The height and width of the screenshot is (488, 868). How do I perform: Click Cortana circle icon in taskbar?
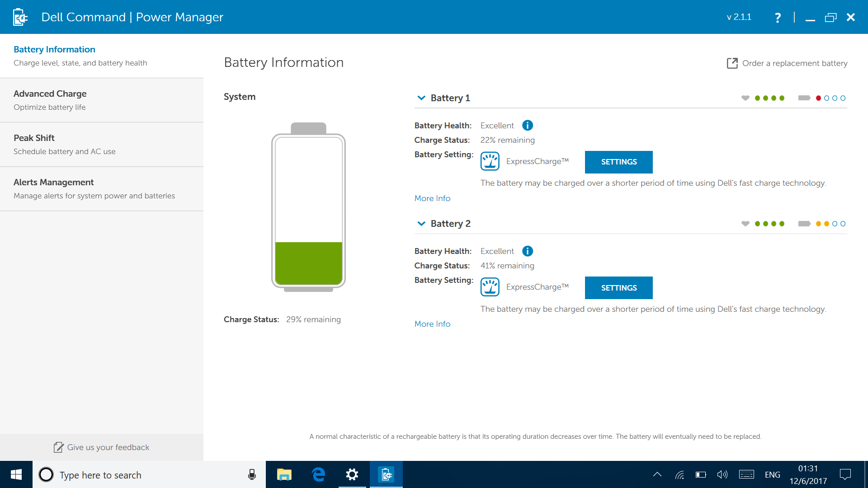pos(46,474)
